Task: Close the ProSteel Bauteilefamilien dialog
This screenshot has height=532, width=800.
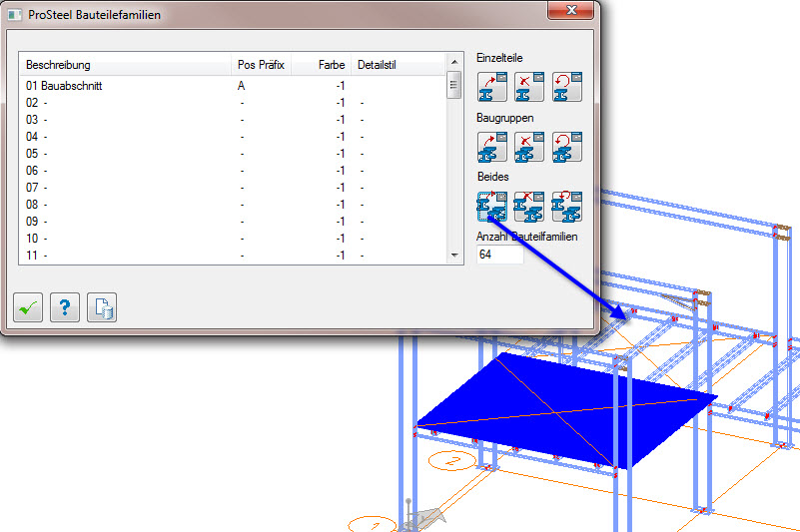Action: coord(571,10)
